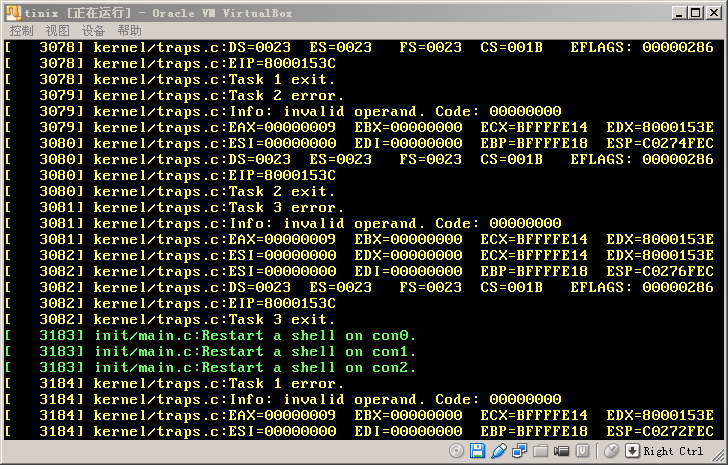The image size is (728, 465).
Task: Click the 'Restart a shell on con0.' line
Action: click(x=210, y=336)
